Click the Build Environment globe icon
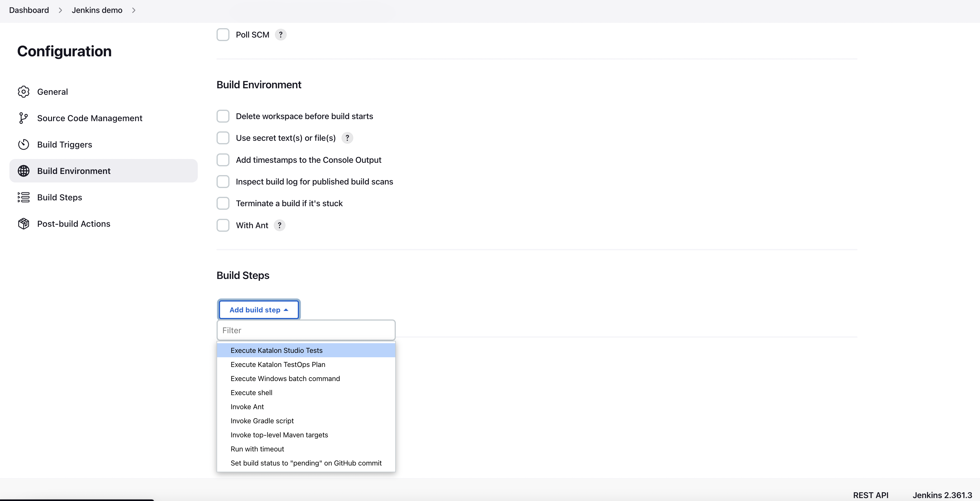This screenshot has width=980, height=501. (23, 171)
